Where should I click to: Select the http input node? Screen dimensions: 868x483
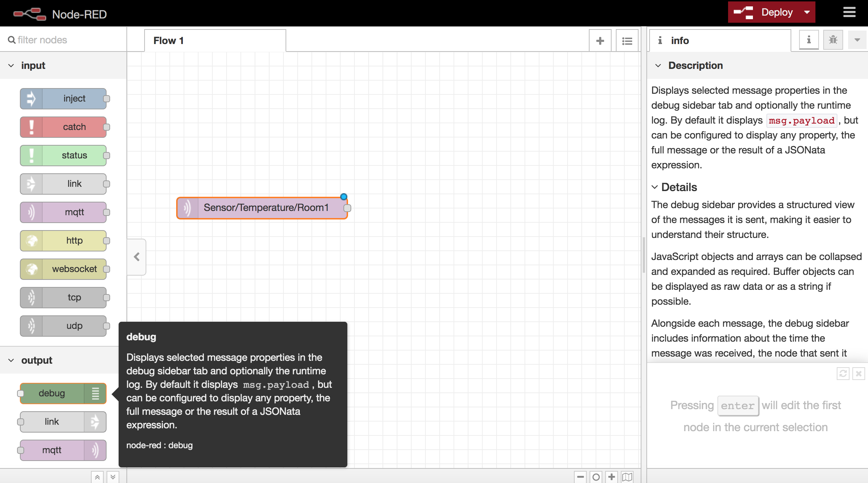(x=63, y=240)
